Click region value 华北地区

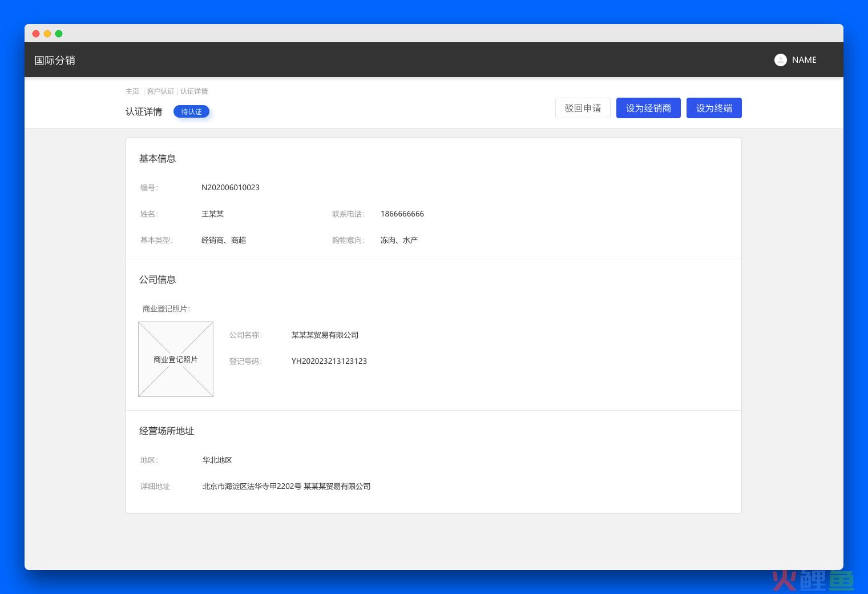(217, 460)
